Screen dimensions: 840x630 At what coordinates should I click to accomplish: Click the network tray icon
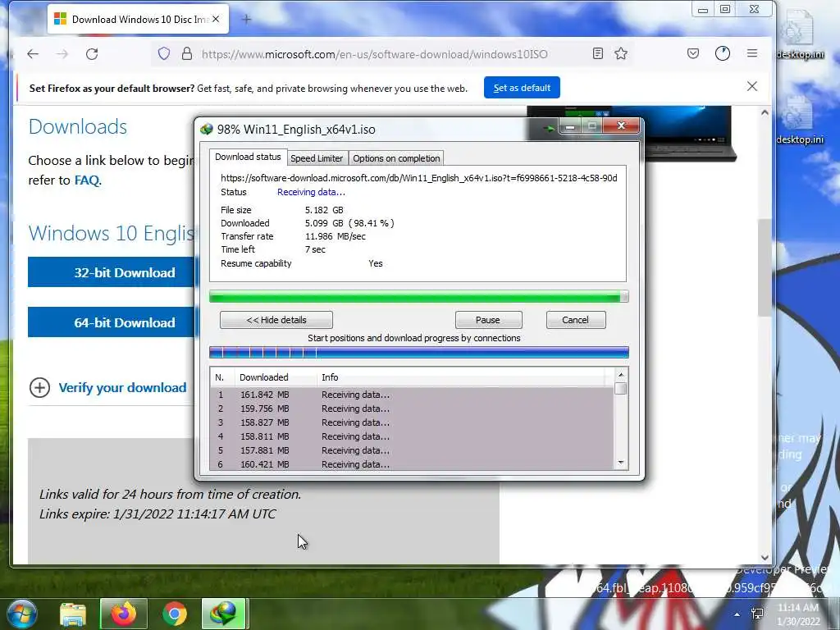pos(757,614)
